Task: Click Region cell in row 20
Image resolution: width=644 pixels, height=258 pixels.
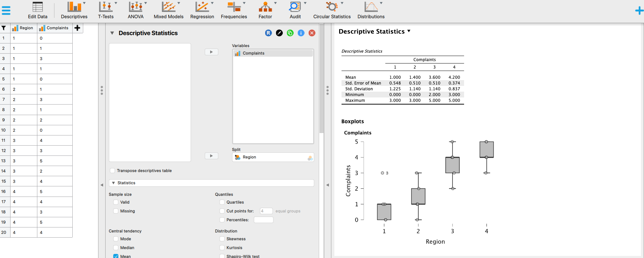Action: coord(24,233)
